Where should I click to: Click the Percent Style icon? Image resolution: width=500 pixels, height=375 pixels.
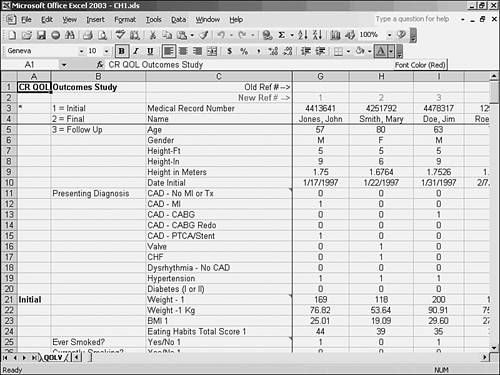(244, 51)
